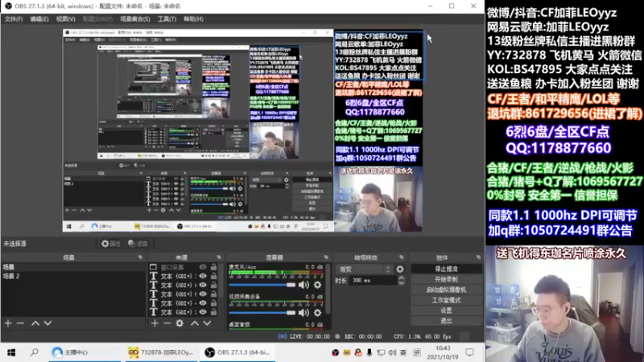Hide the last 文本 (GDI+) source via eye
The height and width of the screenshot is (362, 644).
tap(203, 312)
